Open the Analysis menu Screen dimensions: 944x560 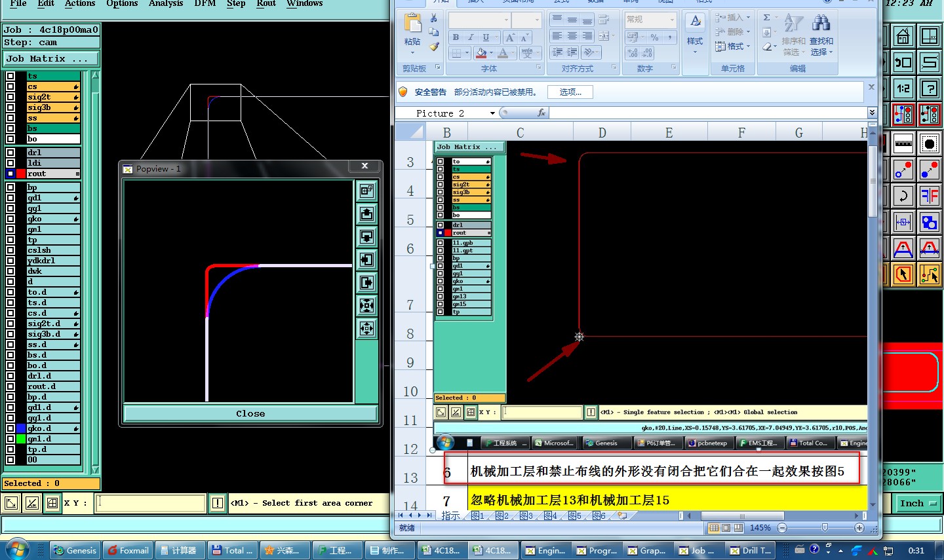(165, 4)
